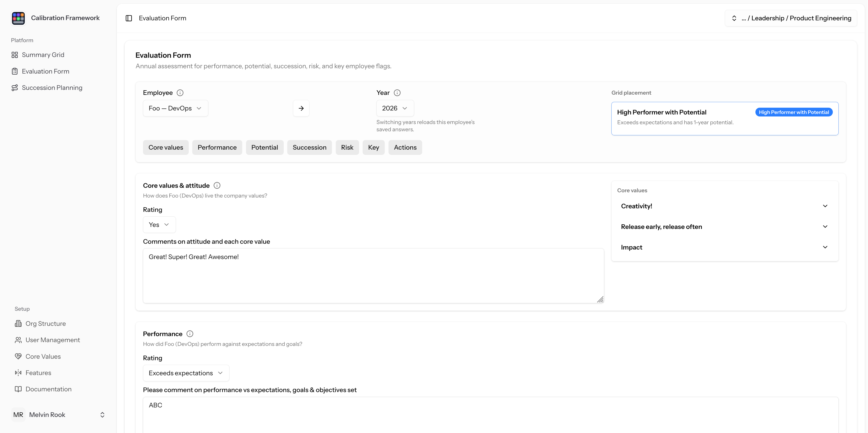This screenshot has height=433, width=868.
Task: Click the Org Structure building icon
Action: [x=18, y=324]
